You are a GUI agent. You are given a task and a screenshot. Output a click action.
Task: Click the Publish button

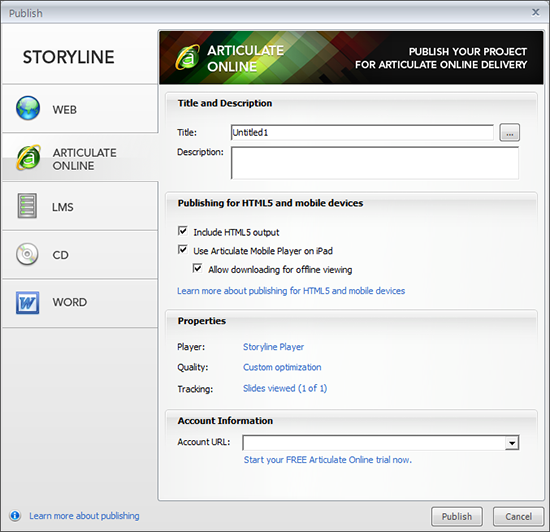click(457, 517)
